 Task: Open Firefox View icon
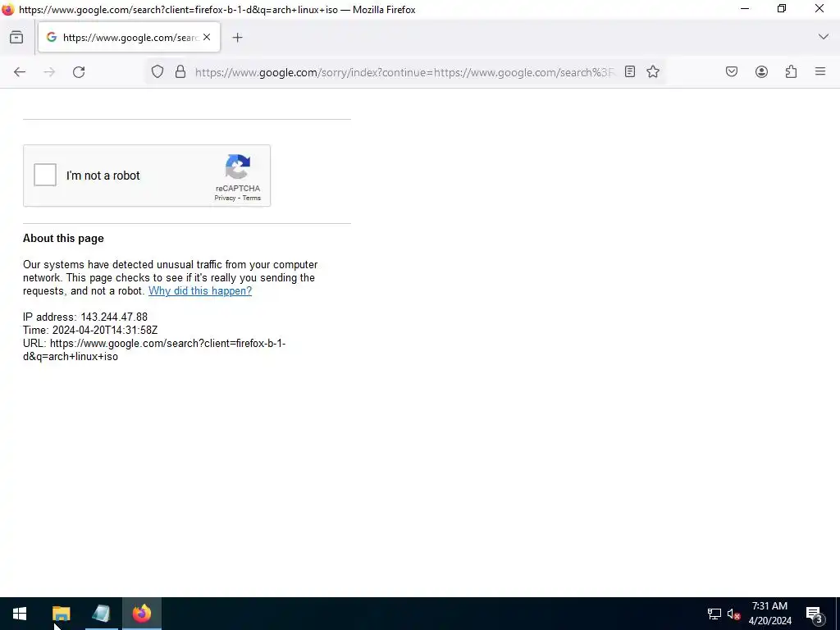(16, 37)
